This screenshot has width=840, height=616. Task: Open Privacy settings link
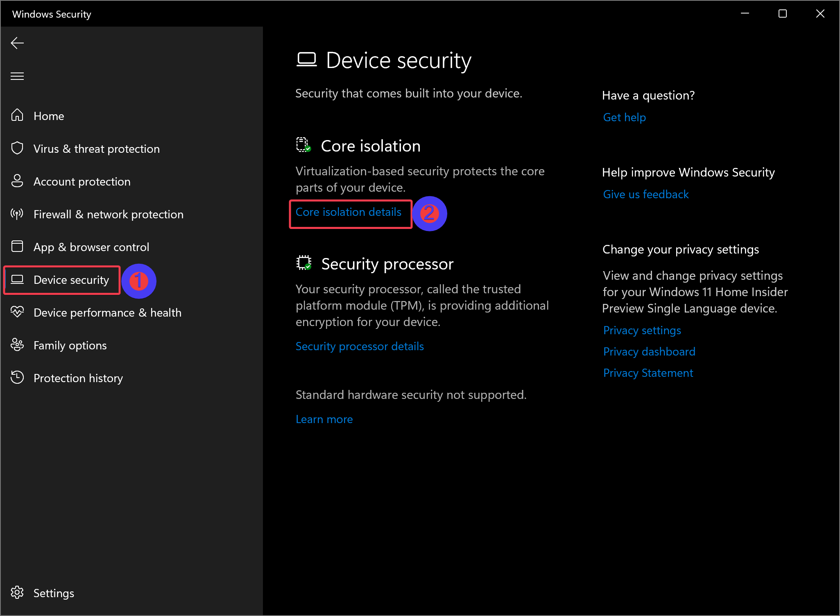click(642, 330)
